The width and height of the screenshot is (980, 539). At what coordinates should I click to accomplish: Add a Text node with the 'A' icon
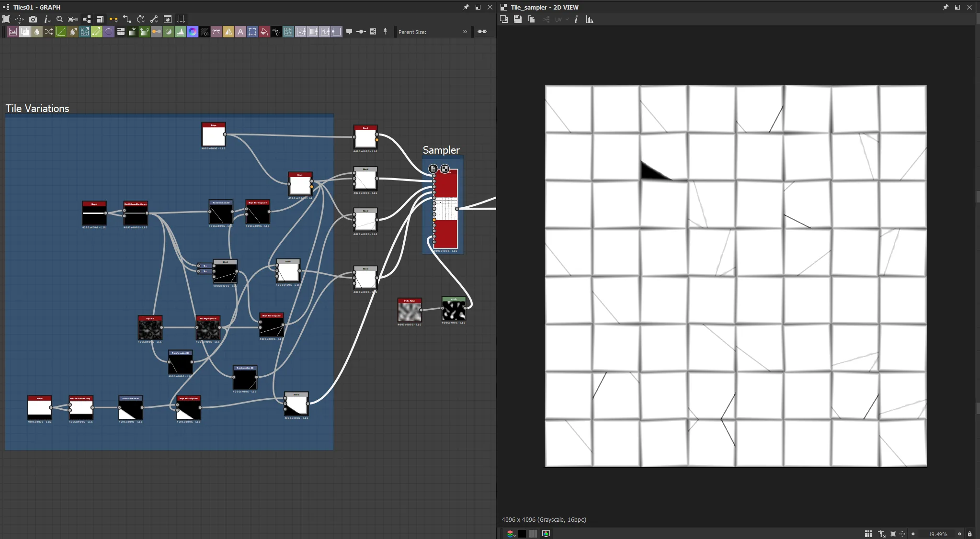tap(240, 32)
